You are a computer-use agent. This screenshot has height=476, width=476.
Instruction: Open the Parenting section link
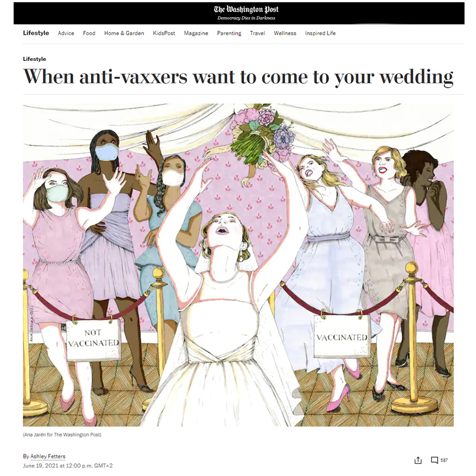click(x=229, y=33)
